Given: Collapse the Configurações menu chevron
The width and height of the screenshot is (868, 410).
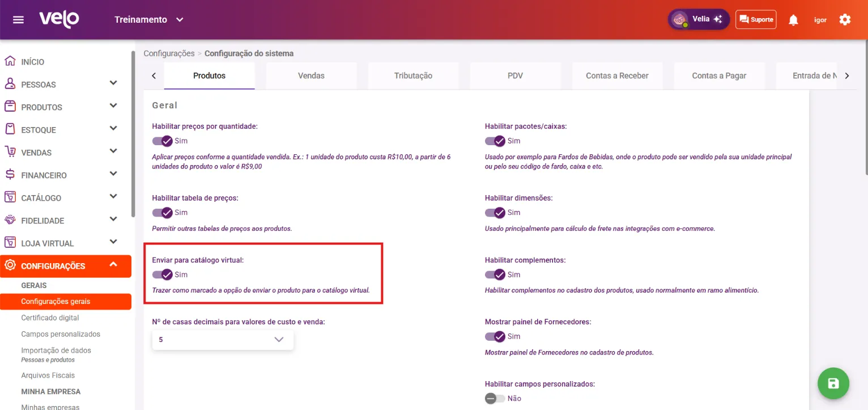Looking at the screenshot, I should [113, 265].
